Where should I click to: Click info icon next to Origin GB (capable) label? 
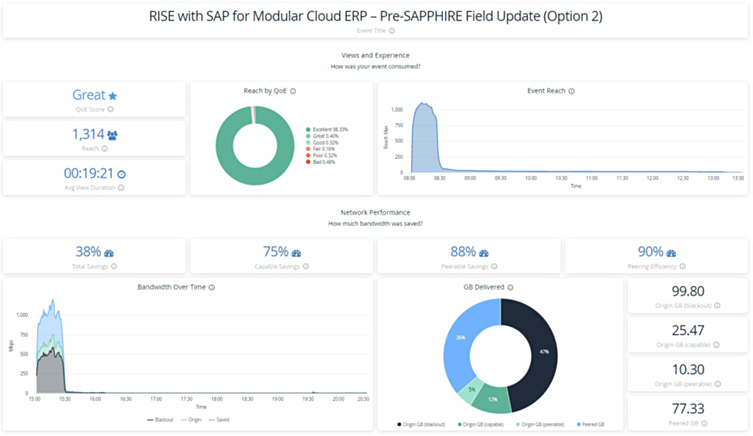(x=716, y=345)
